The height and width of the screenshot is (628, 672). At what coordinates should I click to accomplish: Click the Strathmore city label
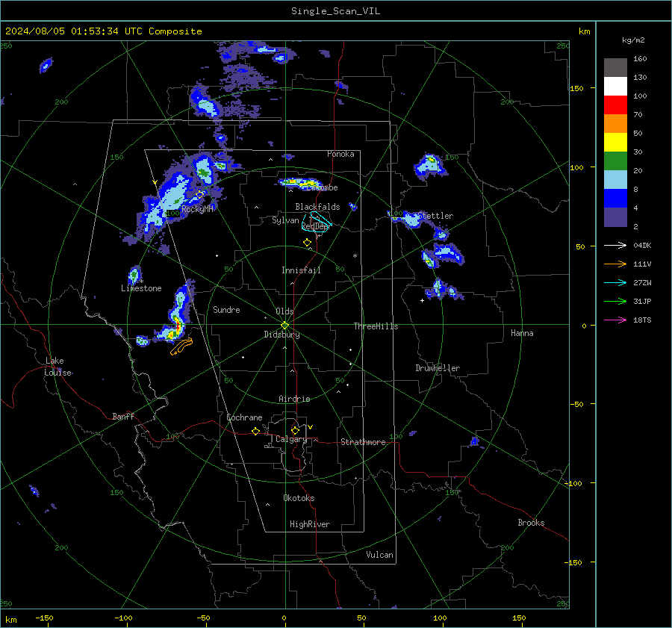pos(363,442)
